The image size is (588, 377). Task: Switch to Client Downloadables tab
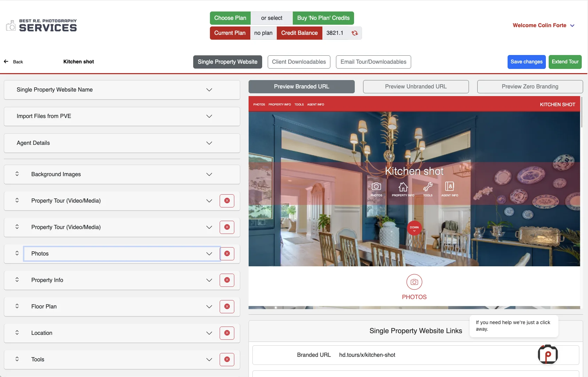coord(299,62)
